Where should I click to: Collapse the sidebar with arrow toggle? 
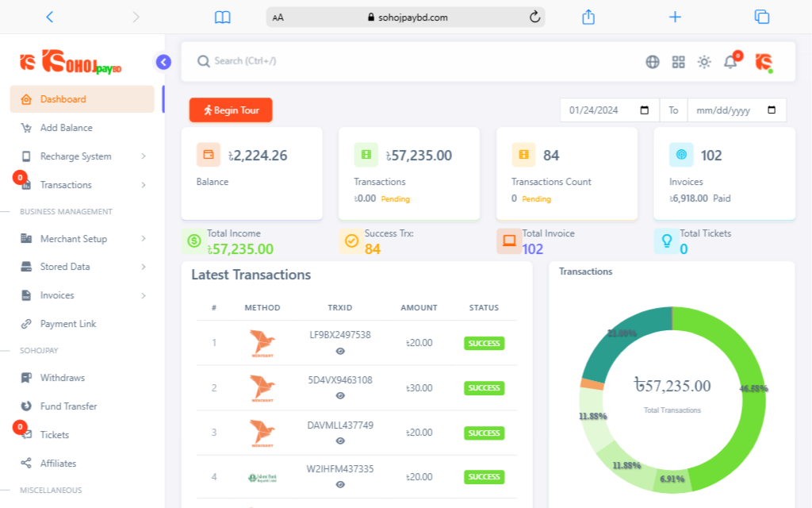pyautogui.click(x=163, y=62)
